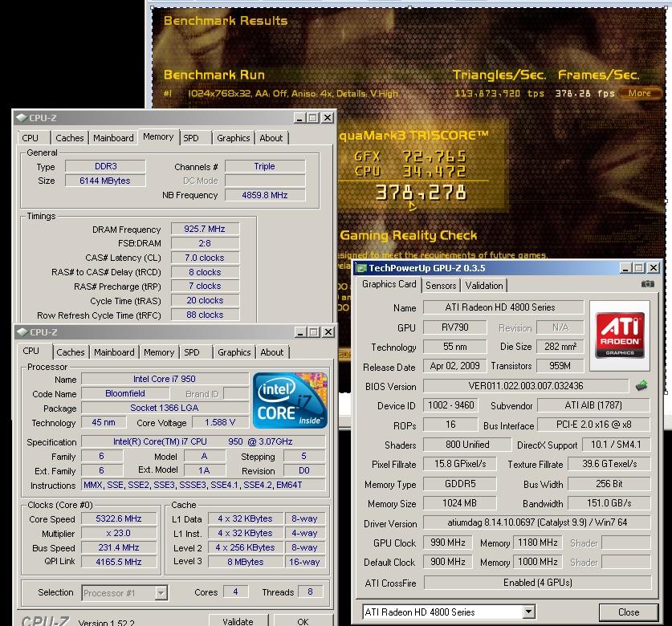Open About tab in lower CPU-Z window
Screen dimensions: 672x626
[x=272, y=352]
